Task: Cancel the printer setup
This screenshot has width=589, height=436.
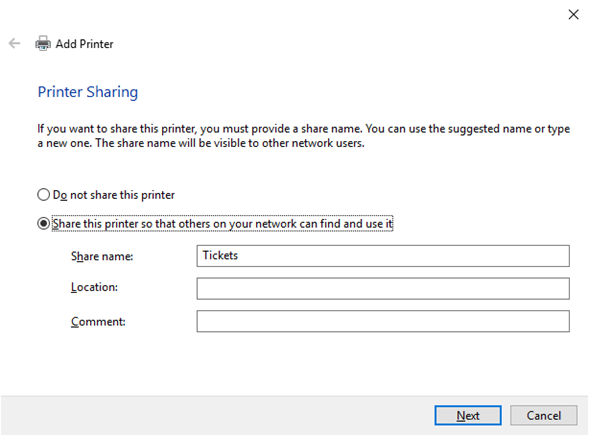Action: [543, 415]
